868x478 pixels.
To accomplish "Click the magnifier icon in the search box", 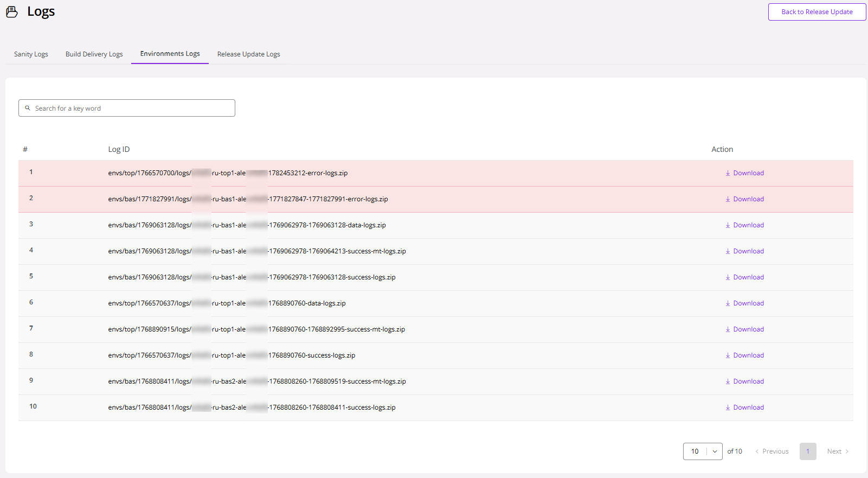I will tap(28, 108).
